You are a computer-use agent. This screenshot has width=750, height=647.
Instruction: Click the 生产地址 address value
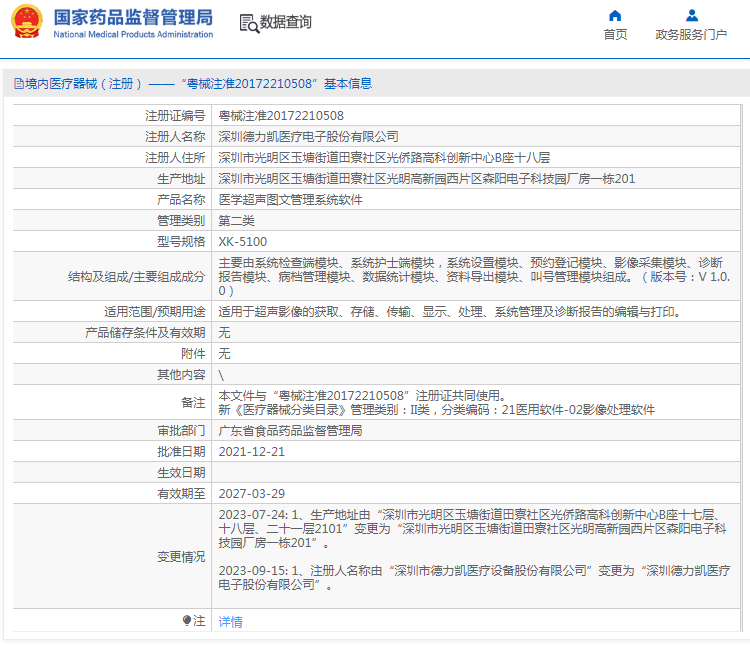click(427, 179)
